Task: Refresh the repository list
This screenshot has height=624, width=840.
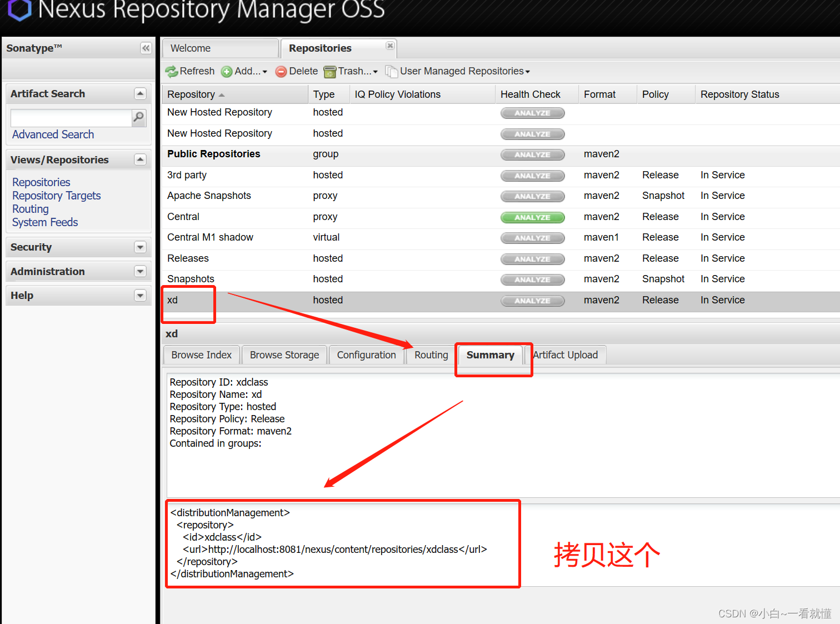Action: pyautogui.click(x=190, y=71)
